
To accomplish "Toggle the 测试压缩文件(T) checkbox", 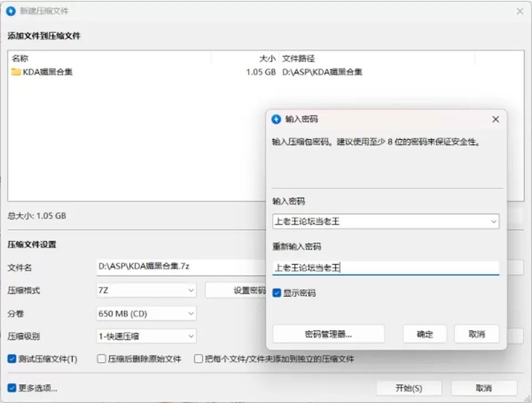I will (12, 359).
